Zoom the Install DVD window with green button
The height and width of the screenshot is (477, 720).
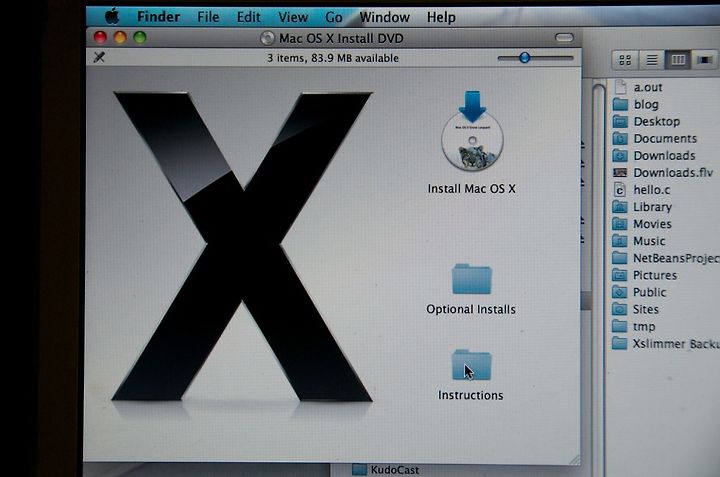point(140,37)
